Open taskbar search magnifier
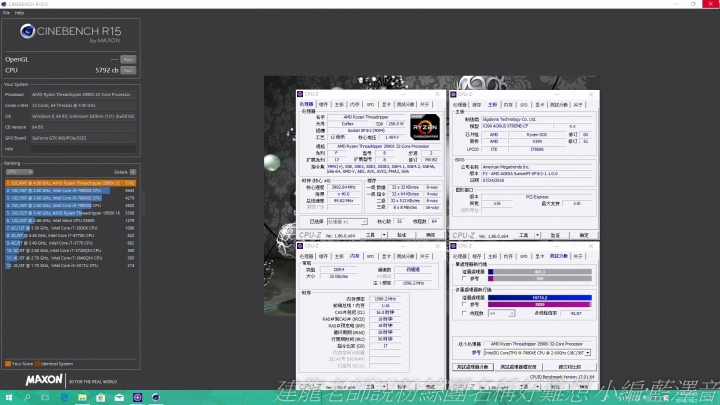This screenshot has height=405, width=720. coord(27,398)
